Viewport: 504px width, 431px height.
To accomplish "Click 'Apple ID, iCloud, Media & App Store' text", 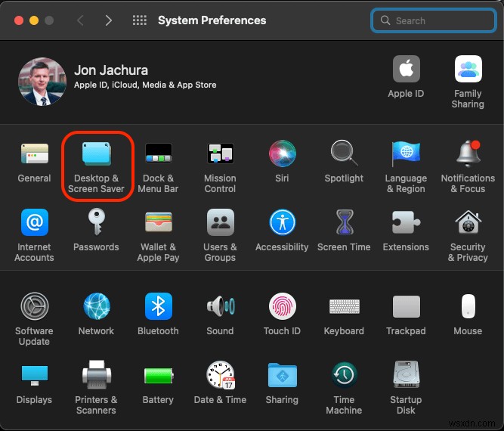I will tap(145, 85).
